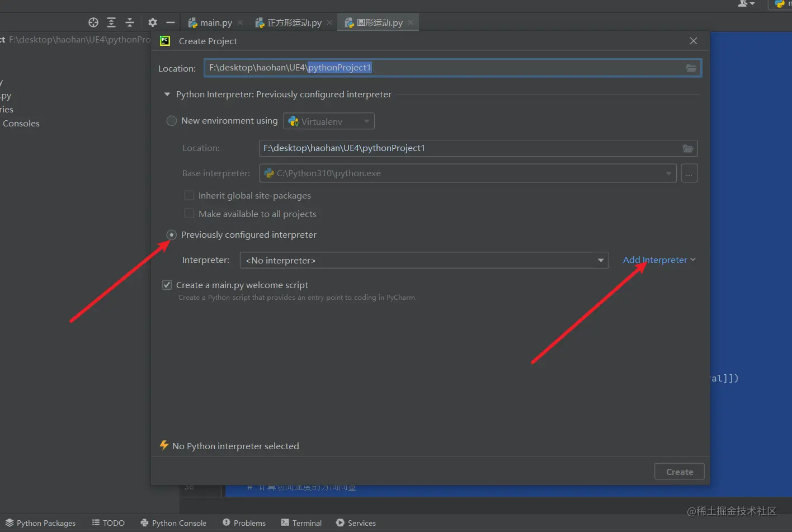
Task: Collapse the Python Interpreter section
Action: 167,95
